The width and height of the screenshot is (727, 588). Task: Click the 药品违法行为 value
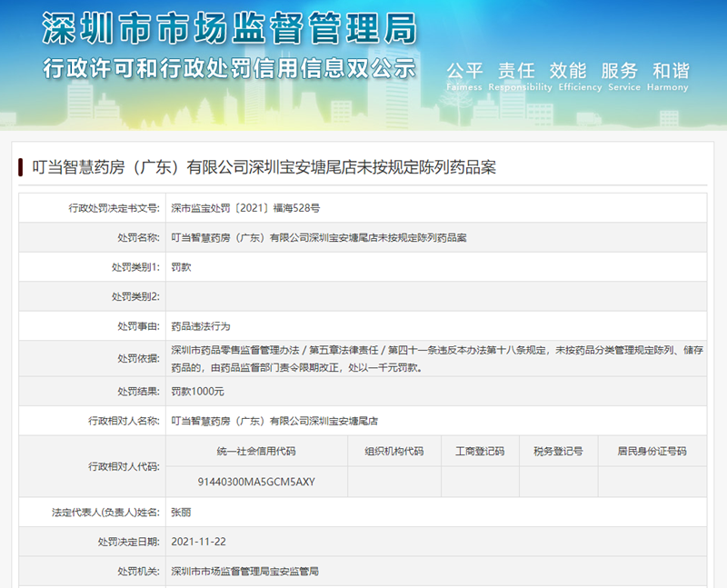coord(200,326)
